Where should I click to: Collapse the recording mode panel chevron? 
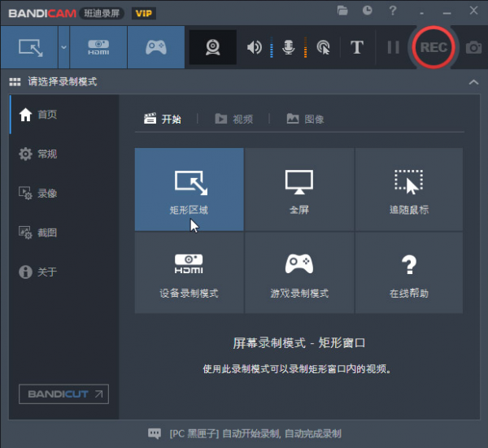tap(474, 82)
